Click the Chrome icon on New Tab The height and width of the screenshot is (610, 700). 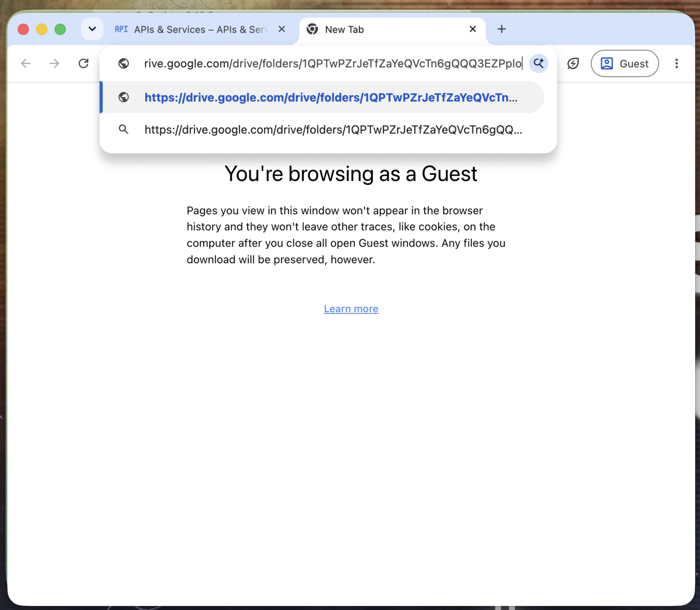(x=312, y=29)
